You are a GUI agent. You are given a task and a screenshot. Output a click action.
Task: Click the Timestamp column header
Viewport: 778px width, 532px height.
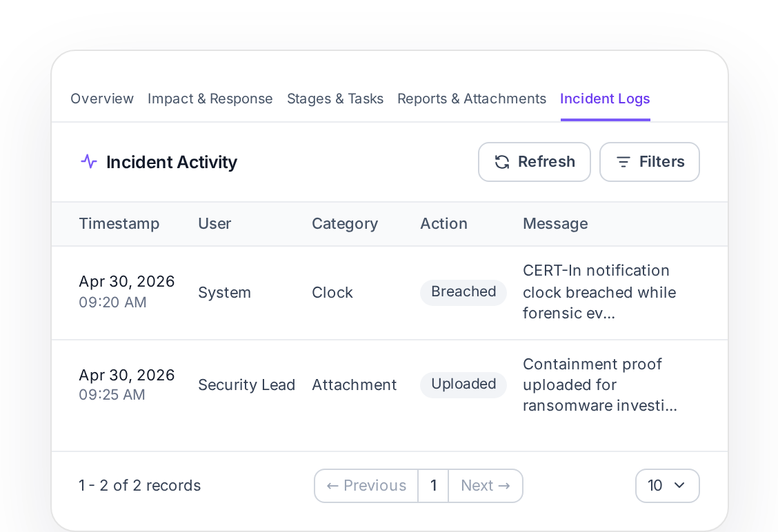pyautogui.click(x=119, y=223)
